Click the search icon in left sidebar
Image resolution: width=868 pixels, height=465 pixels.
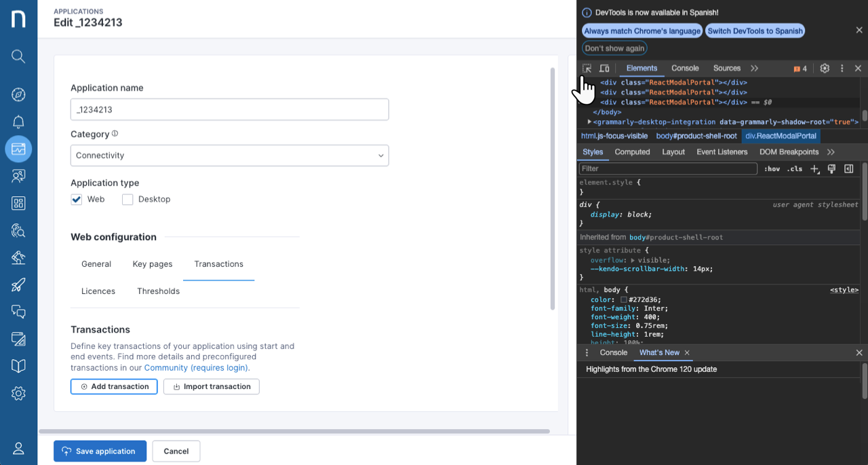18,56
